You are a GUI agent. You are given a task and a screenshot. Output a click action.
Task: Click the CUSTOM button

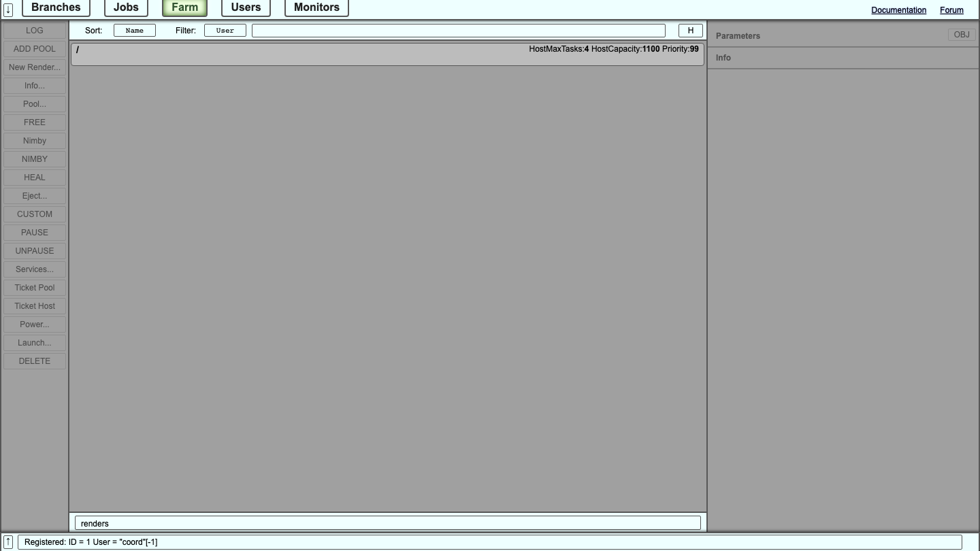click(x=35, y=214)
